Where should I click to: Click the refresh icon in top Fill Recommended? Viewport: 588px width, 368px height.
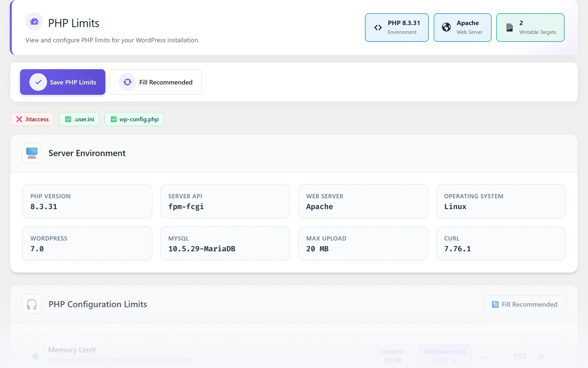coord(128,82)
